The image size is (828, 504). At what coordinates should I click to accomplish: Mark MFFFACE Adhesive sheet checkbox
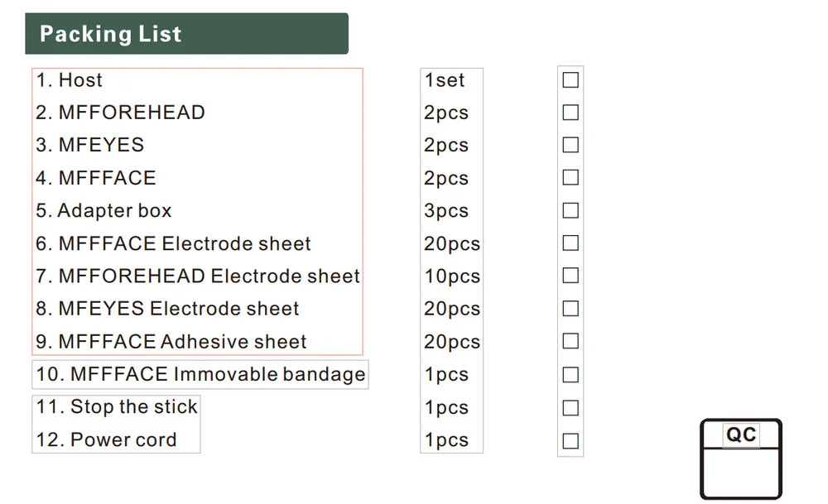(x=570, y=341)
